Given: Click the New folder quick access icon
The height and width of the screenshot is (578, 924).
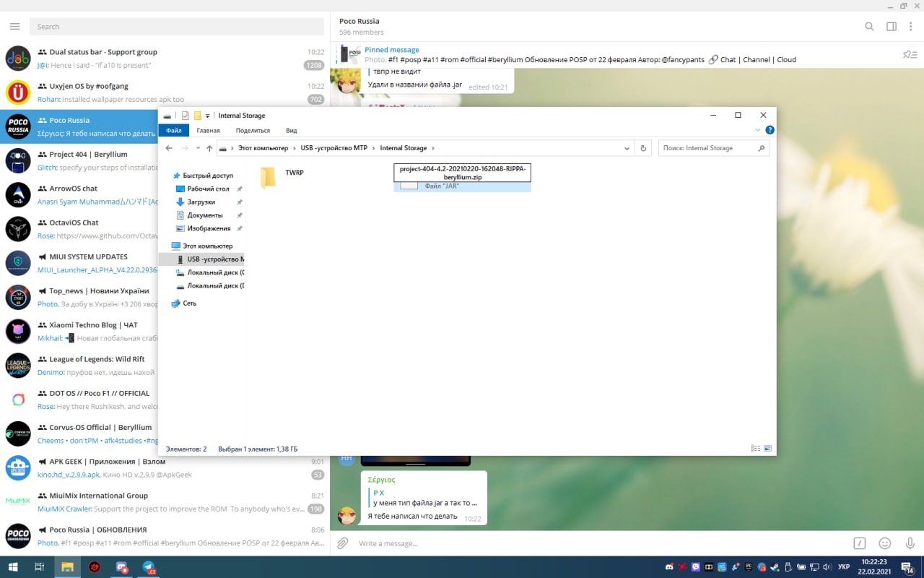Looking at the screenshot, I should (x=197, y=116).
